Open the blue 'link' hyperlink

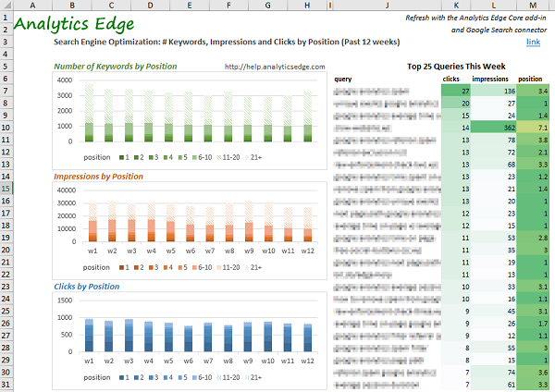tap(533, 42)
